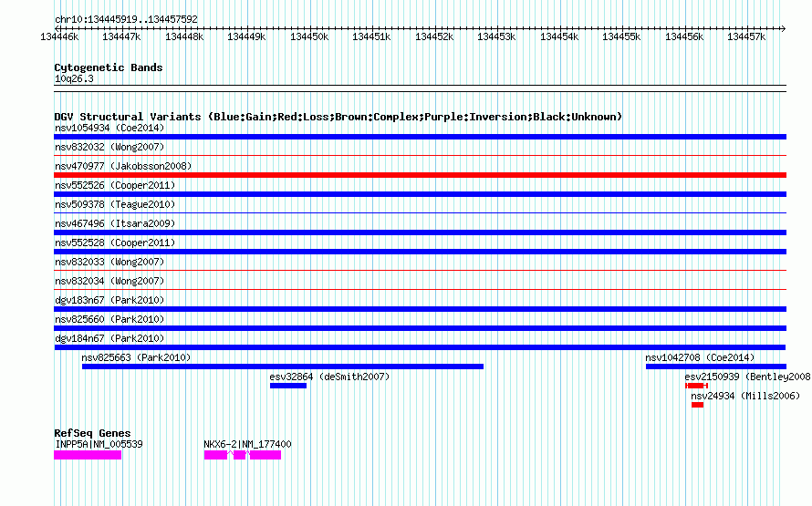Click the Cytogenetic Bands track title
The height and width of the screenshot is (506, 812).
pyautogui.click(x=109, y=67)
